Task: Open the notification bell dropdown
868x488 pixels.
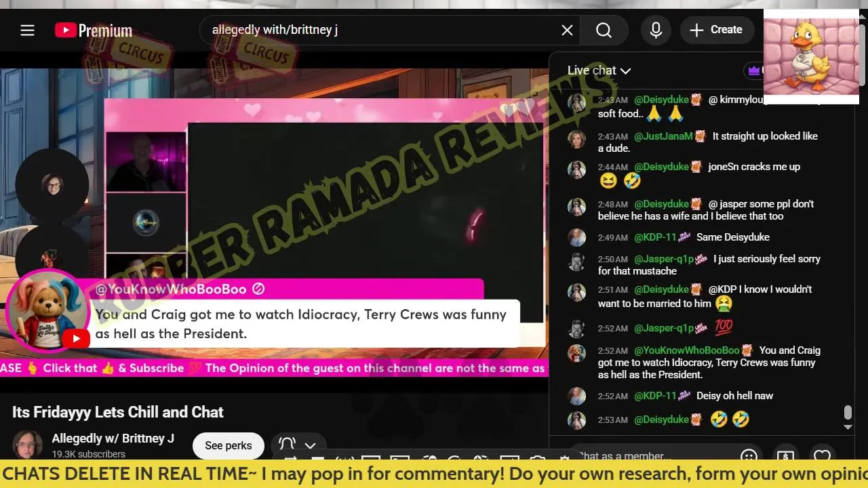Action: point(297,445)
